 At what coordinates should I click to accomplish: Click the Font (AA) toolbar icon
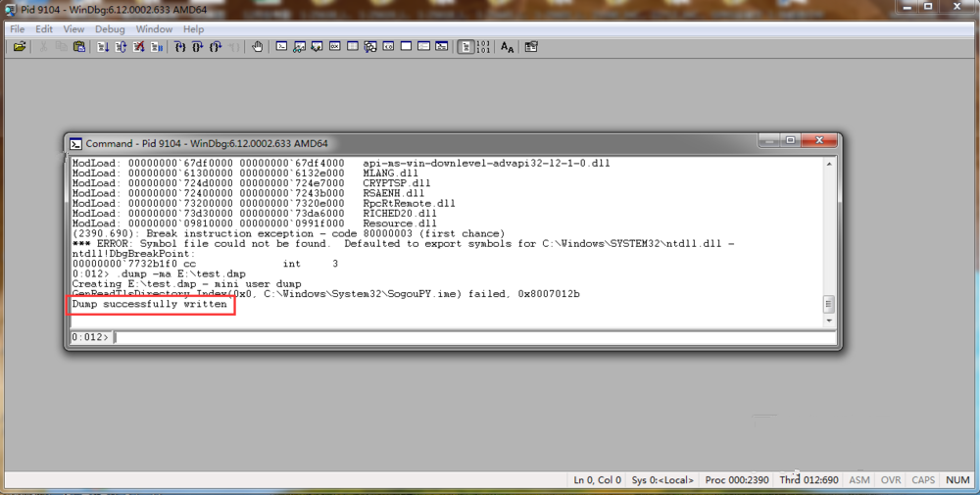click(x=507, y=47)
